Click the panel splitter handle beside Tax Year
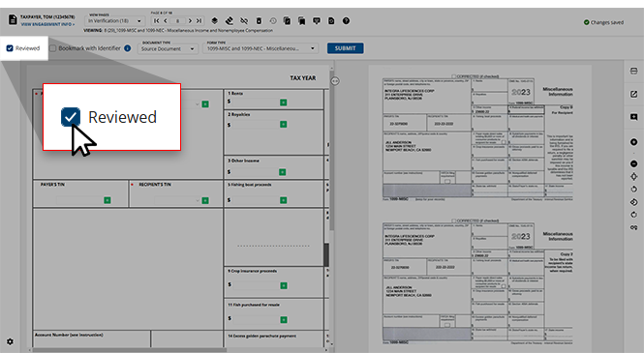644x353 pixels. tap(335, 81)
